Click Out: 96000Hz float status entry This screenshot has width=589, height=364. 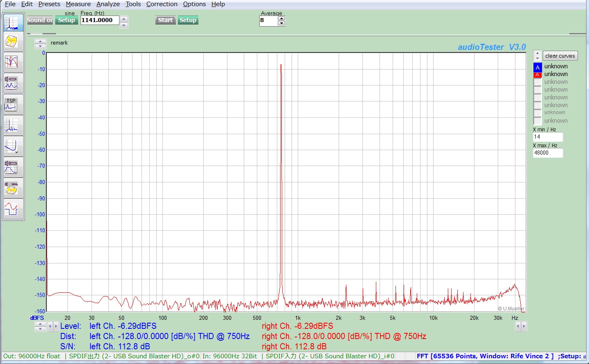click(x=31, y=356)
